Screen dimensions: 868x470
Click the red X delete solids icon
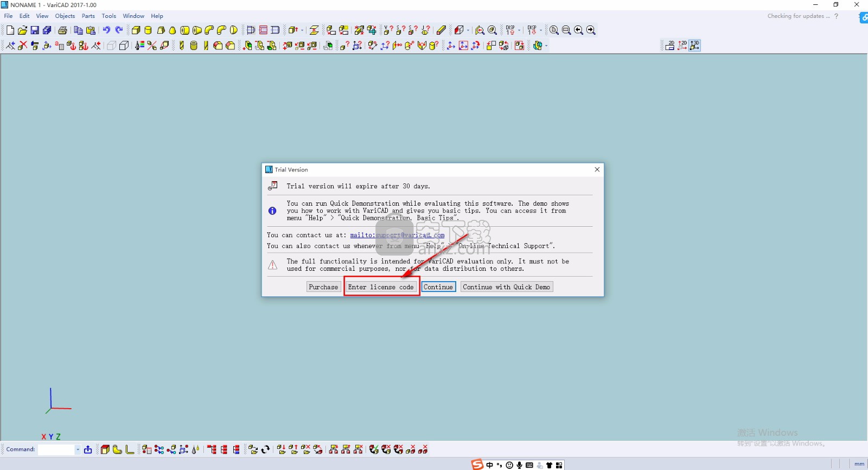point(22,46)
